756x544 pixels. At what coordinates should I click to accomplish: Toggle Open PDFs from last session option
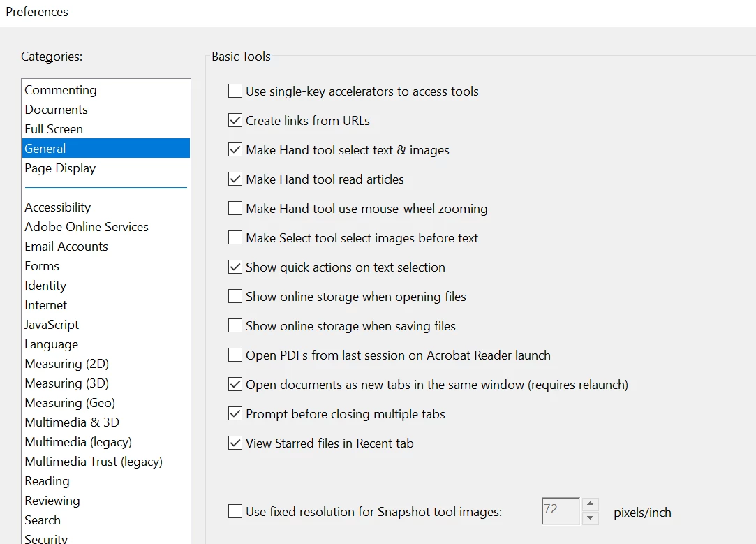(x=235, y=355)
